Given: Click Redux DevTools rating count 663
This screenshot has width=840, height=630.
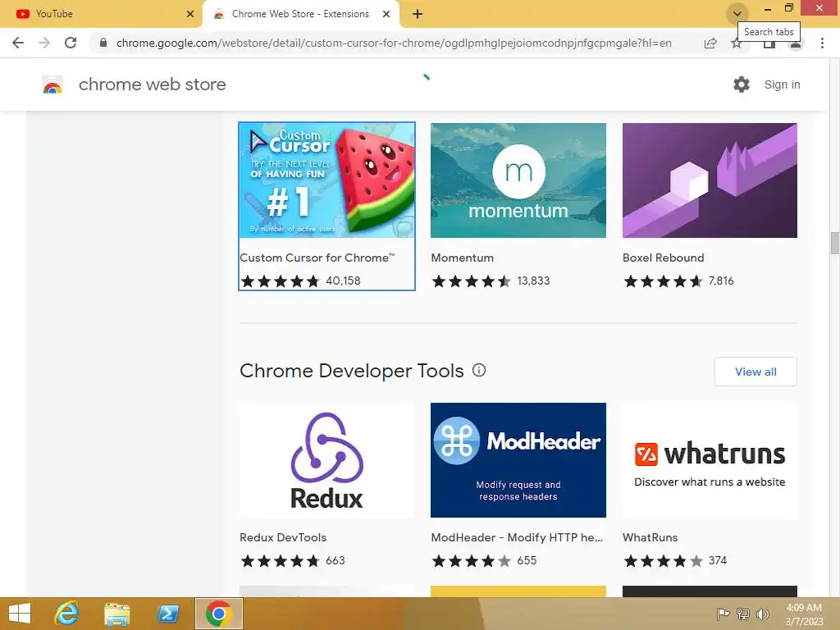Looking at the screenshot, I should pyautogui.click(x=336, y=560).
